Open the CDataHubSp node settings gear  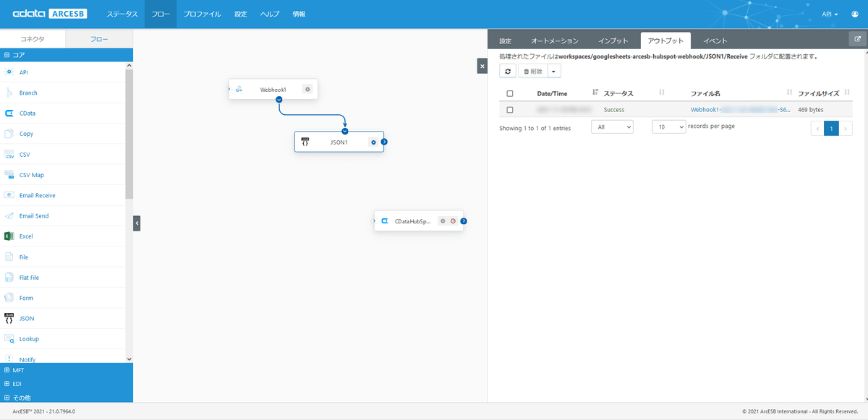(x=443, y=221)
